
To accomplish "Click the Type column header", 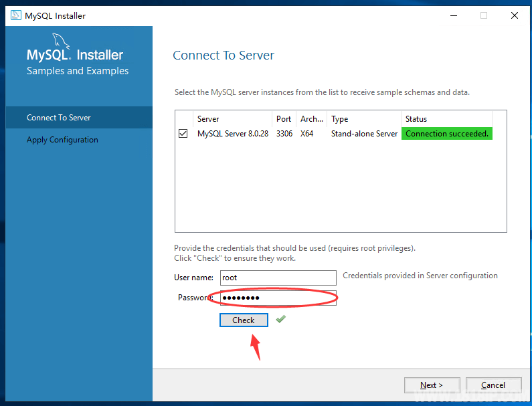I will (x=364, y=119).
